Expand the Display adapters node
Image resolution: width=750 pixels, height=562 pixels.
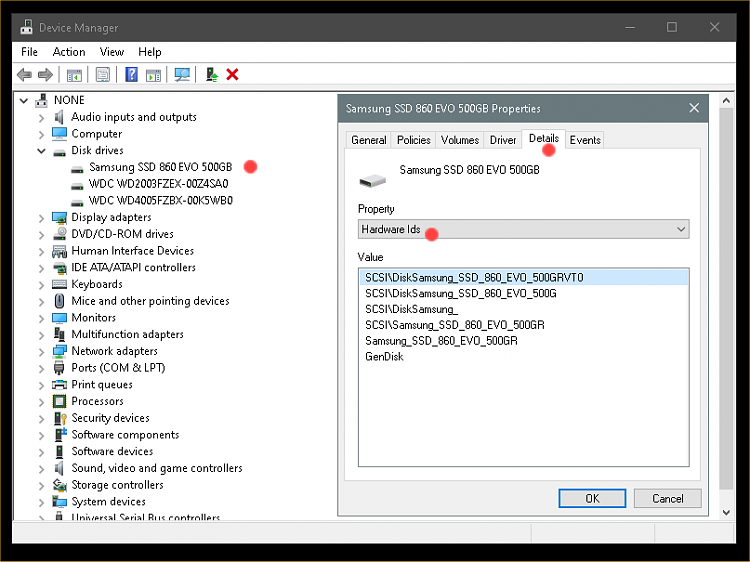pos(42,218)
